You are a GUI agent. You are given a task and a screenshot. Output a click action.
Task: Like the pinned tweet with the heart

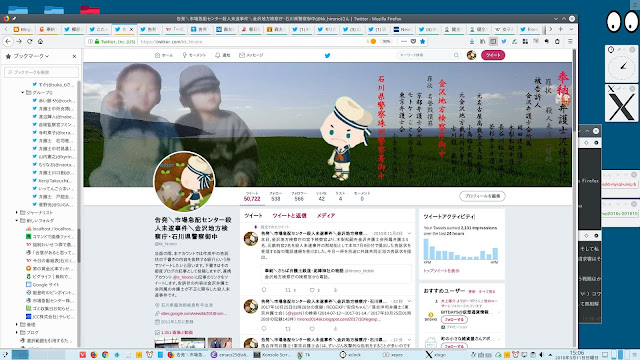312,290
